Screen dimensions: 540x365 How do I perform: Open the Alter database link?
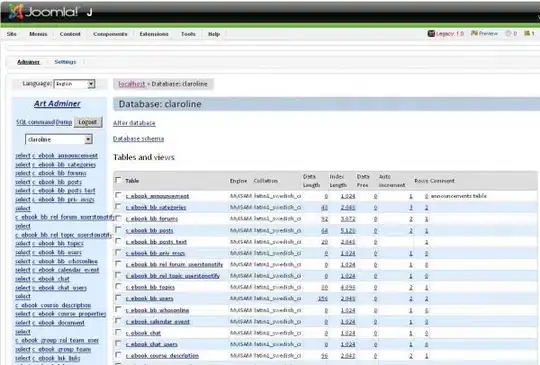coord(134,123)
